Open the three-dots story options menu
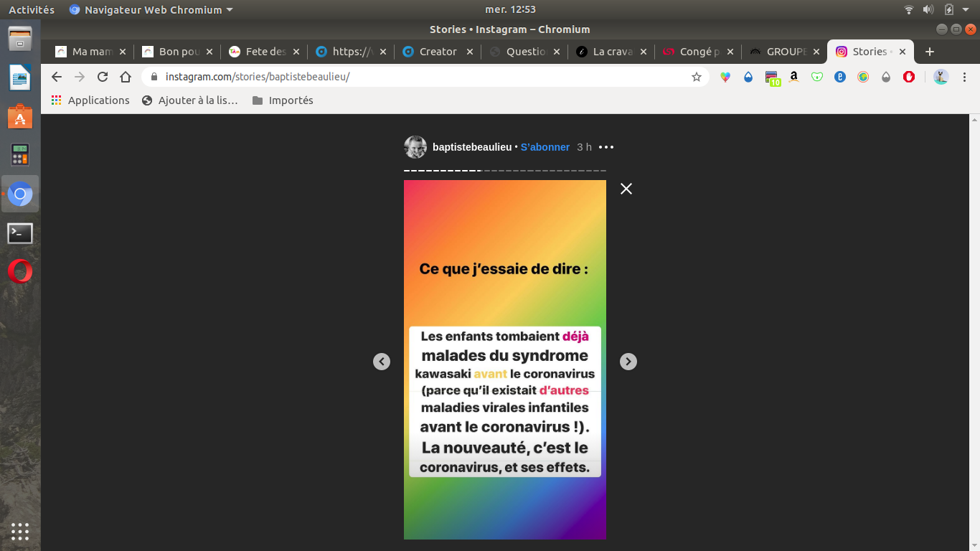The width and height of the screenshot is (980, 551). [606, 147]
